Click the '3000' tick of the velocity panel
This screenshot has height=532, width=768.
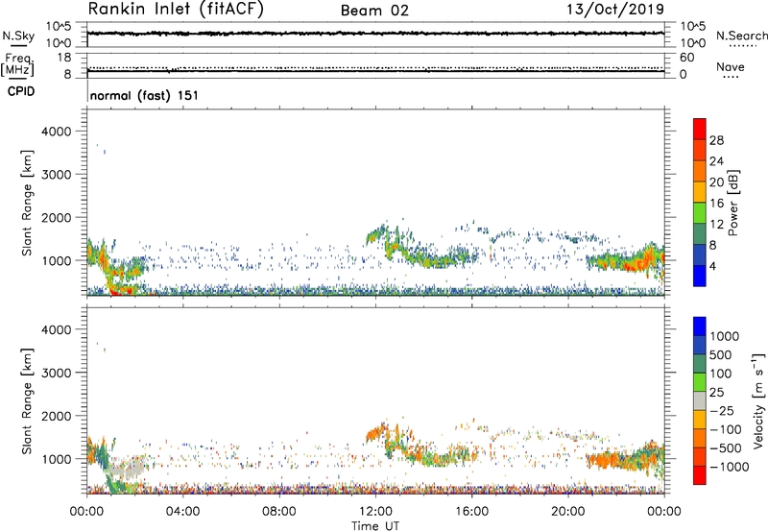pyautogui.click(x=57, y=373)
